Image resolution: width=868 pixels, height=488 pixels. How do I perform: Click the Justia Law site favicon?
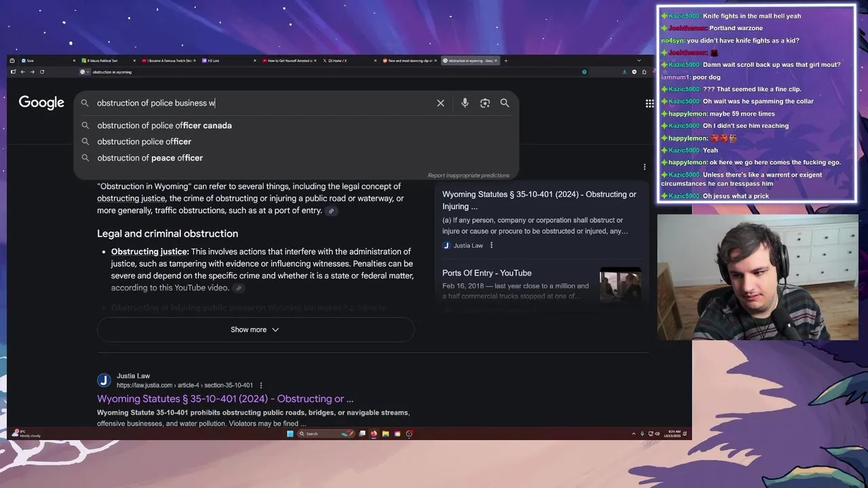point(104,380)
